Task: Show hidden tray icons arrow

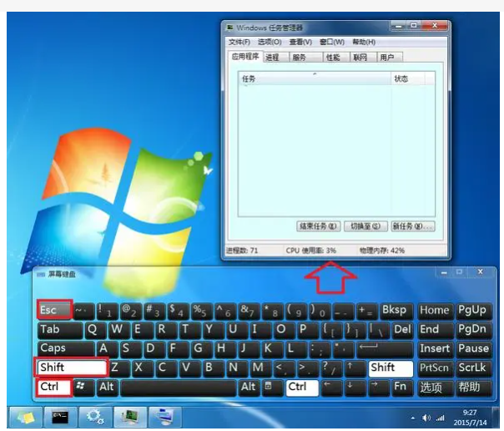Action: tap(413, 418)
